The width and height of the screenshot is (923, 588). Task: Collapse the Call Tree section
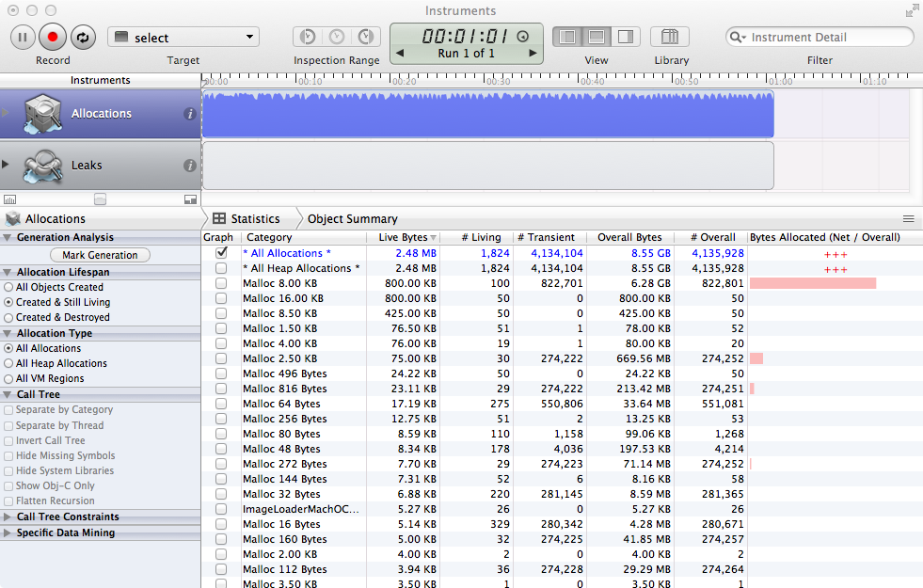tap(8, 394)
